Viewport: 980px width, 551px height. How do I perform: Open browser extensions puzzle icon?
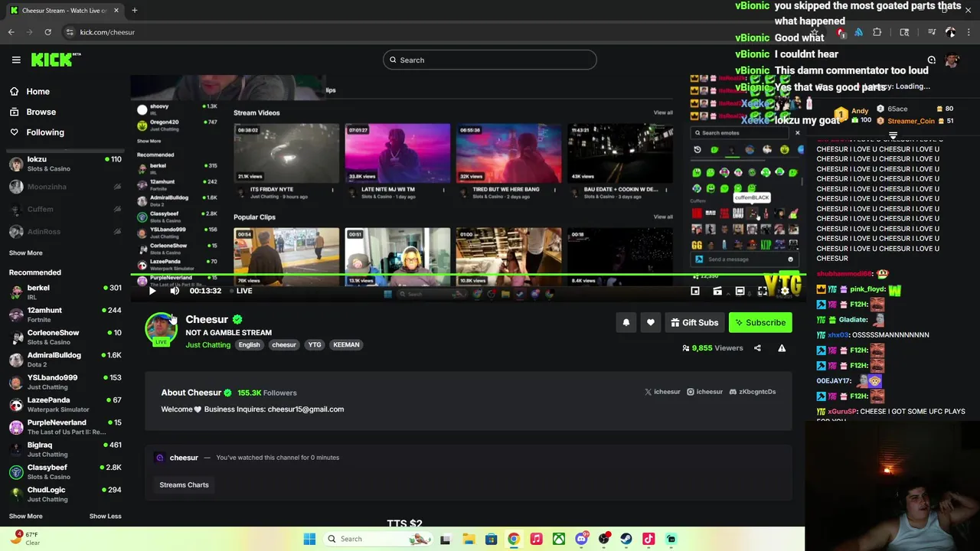[877, 32]
